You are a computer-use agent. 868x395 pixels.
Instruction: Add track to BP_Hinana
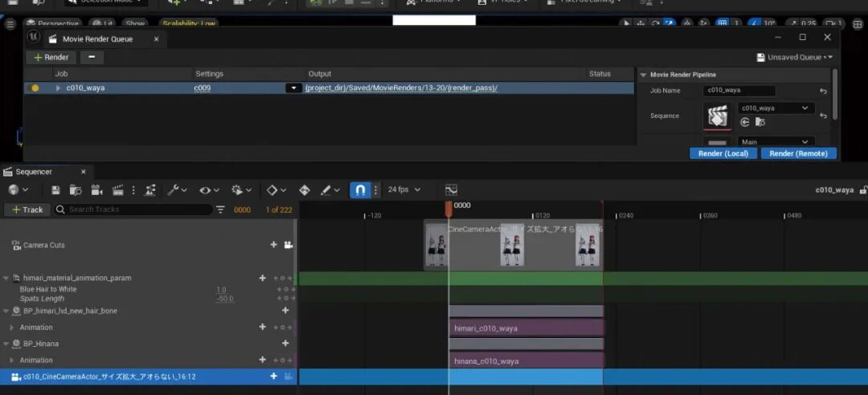(x=285, y=343)
